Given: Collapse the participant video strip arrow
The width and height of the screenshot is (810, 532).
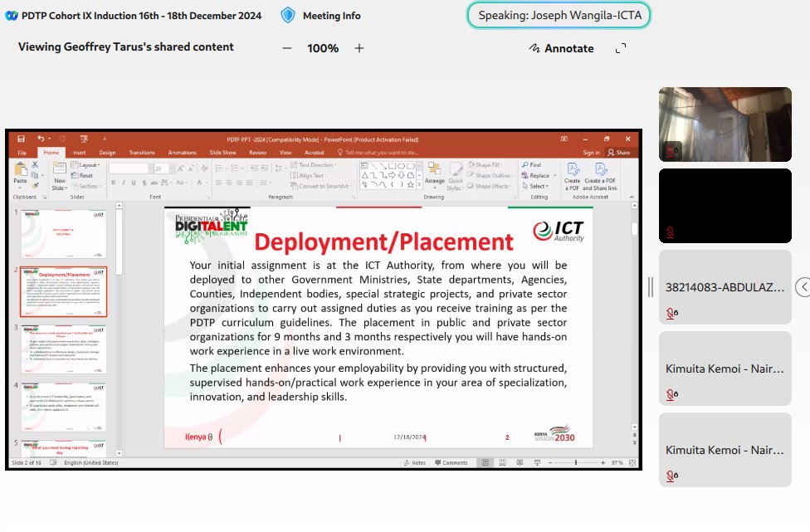Looking at the screenshot, I should pos(803,287).
